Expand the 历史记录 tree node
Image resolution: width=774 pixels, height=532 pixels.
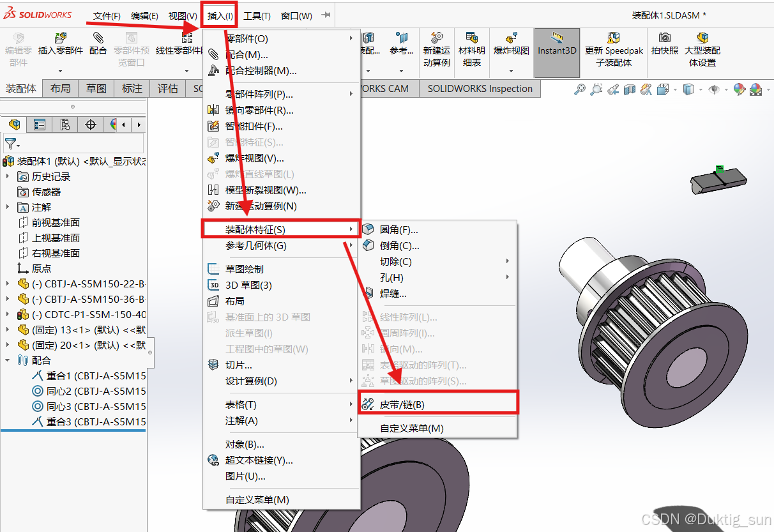pos(8,176)
